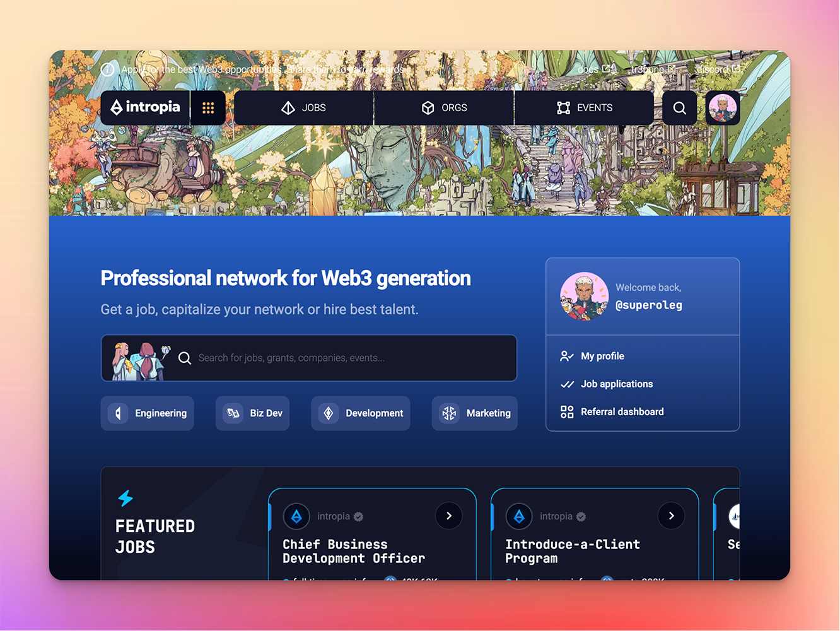Click verified badge on Chief Business Development card

click(x=358, y=517)
